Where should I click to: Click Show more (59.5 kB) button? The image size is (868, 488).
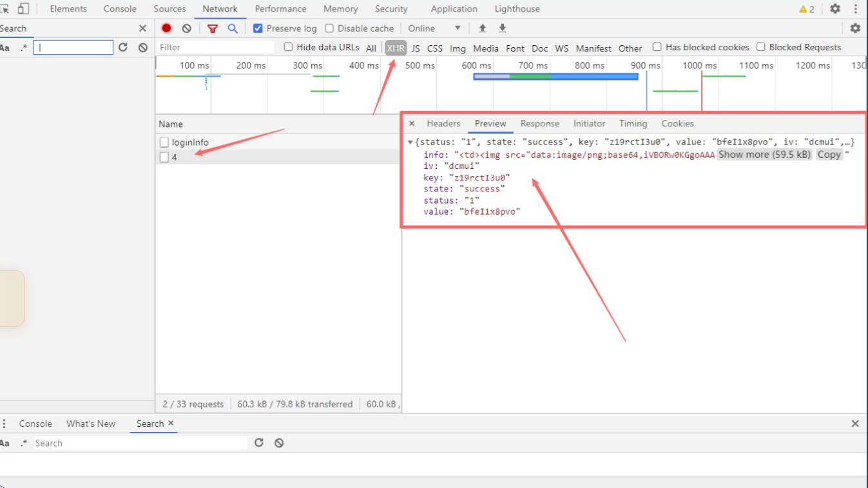point(764,154)
